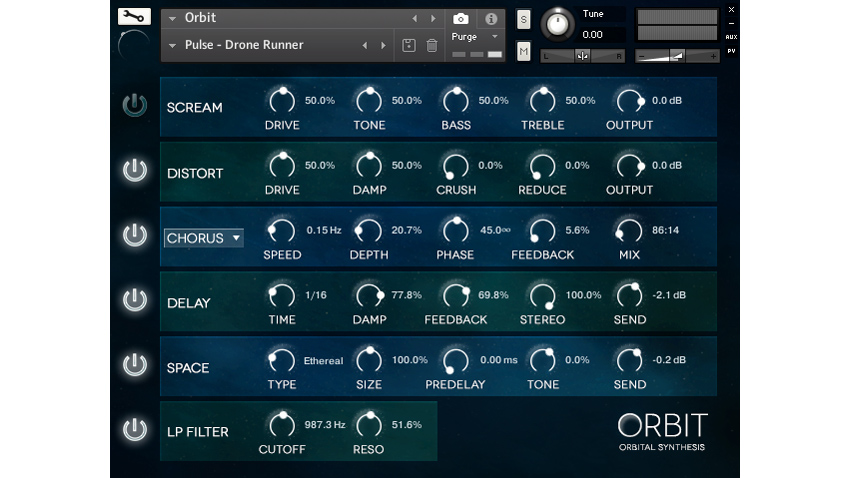Viewport: 850px width, 478px height.
Task: Toggle the DISTORT effect power button
Action: (134, 170)
